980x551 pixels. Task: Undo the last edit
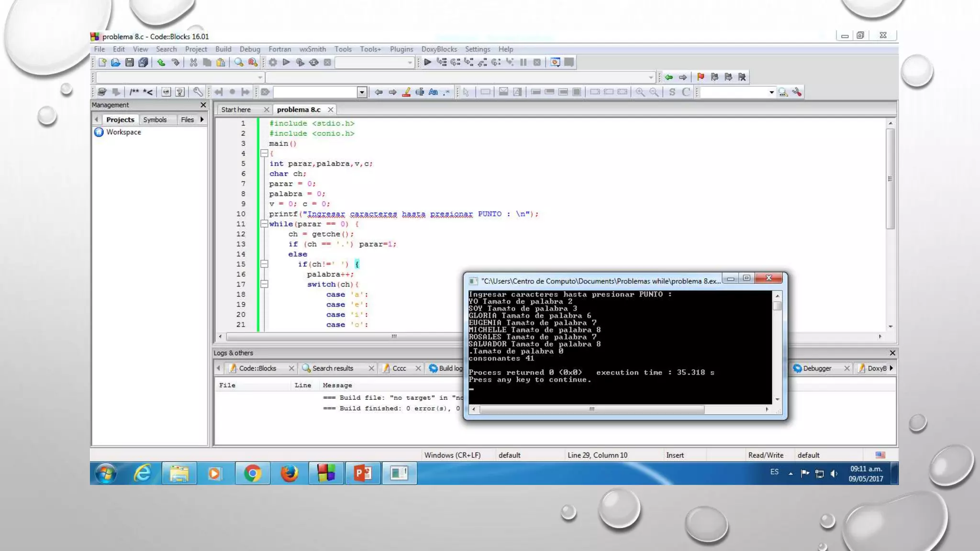(x=161, y=62)
